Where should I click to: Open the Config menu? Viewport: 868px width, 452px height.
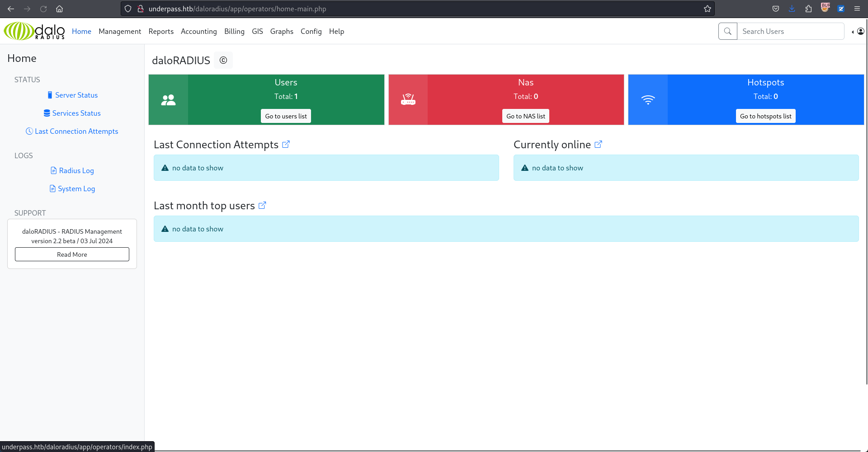[x=311, y=31]
